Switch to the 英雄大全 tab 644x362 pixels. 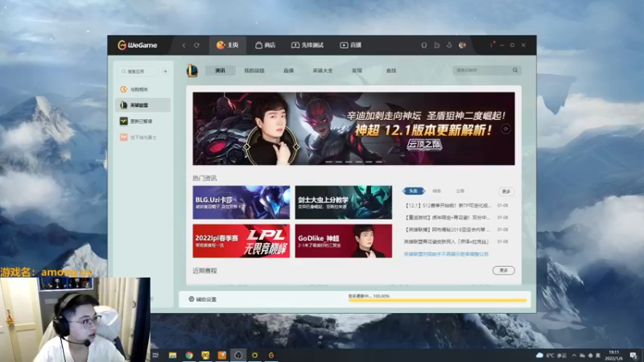(323, 71)
